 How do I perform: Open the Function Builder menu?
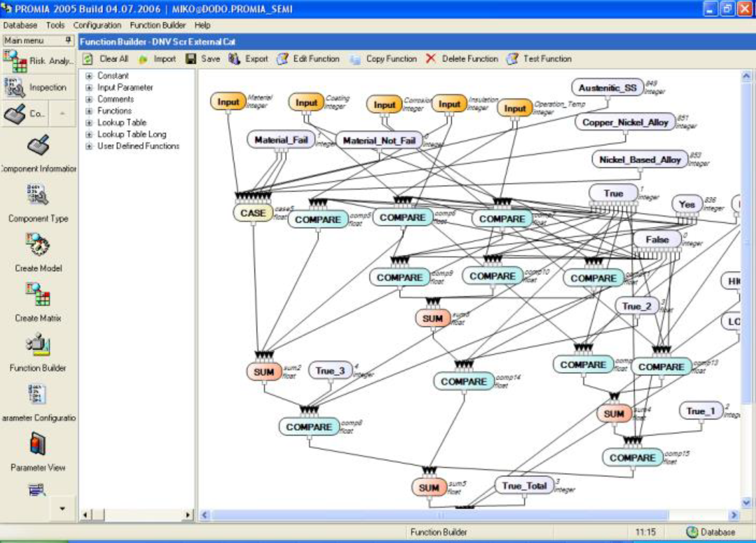coord(158,25)
